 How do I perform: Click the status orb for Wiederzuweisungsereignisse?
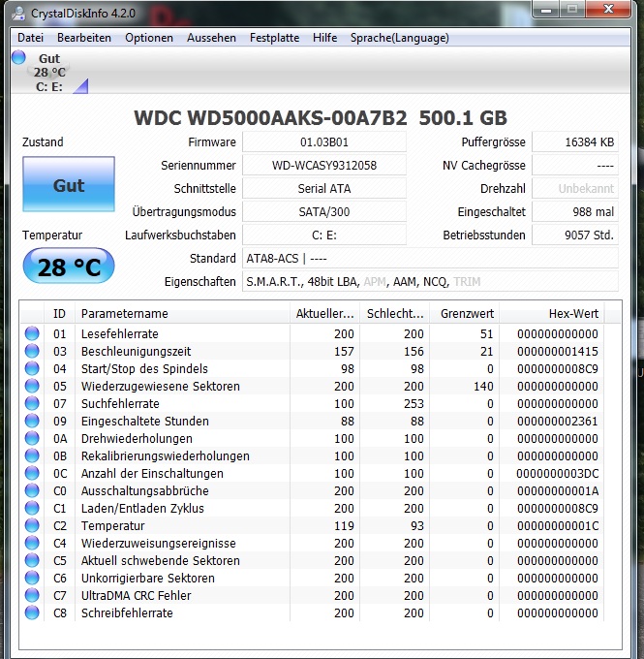32,543
